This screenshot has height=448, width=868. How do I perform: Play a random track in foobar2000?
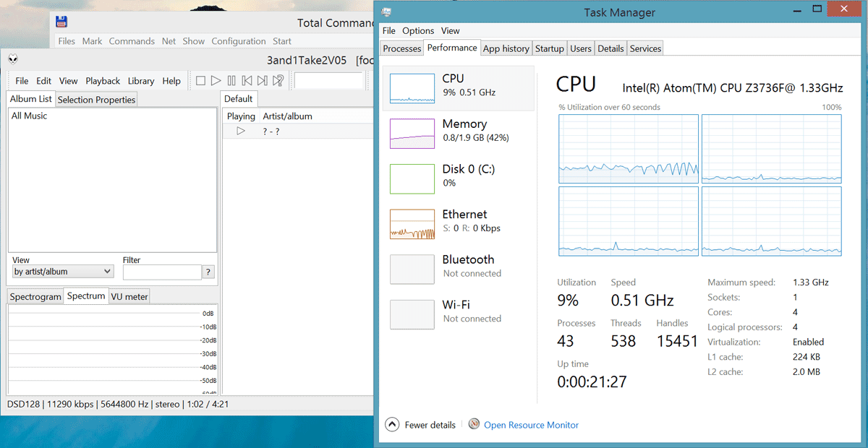[x=278, y=81]
